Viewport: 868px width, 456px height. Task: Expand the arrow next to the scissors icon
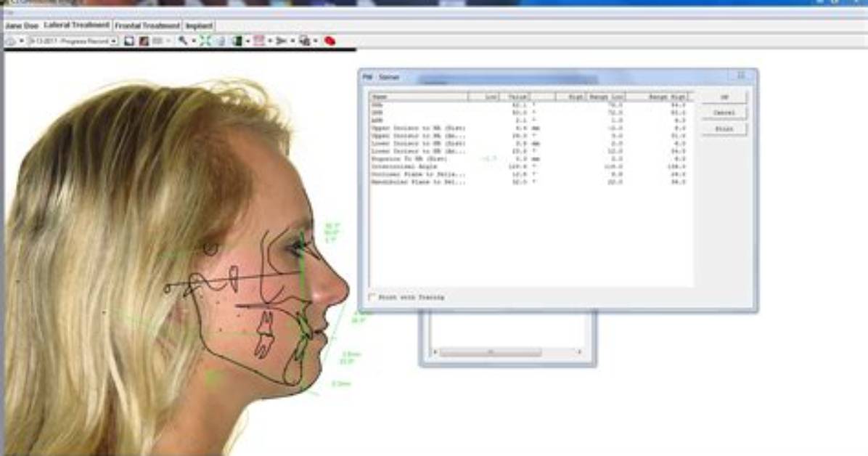tap(292, 41)
